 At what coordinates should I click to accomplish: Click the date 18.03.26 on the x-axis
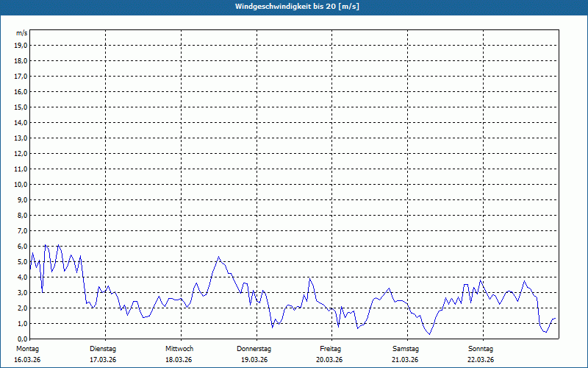[x=179, y=360]
